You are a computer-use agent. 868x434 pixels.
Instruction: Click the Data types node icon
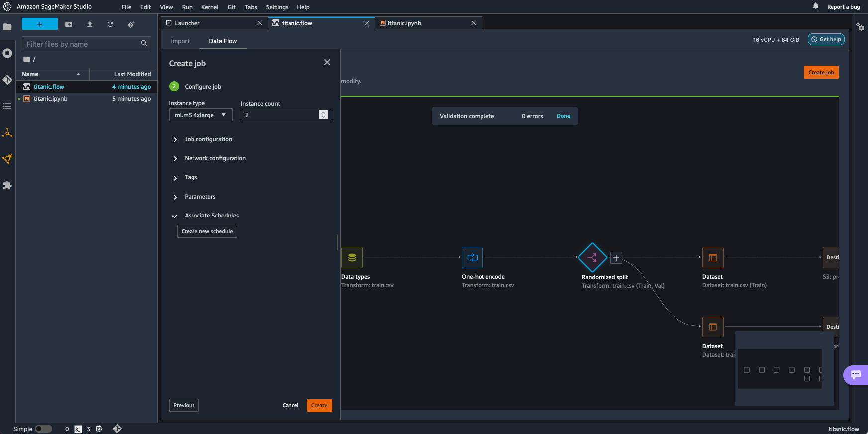click(352, 257)
